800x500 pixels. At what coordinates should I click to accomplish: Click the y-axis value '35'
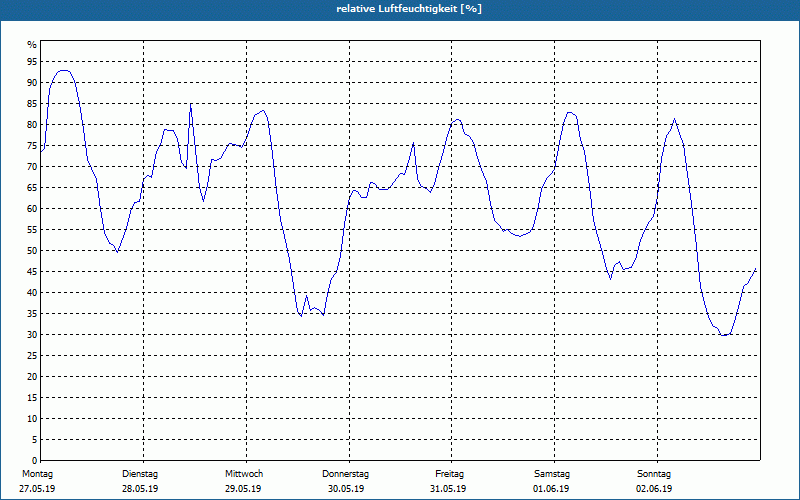pos(32,313)
